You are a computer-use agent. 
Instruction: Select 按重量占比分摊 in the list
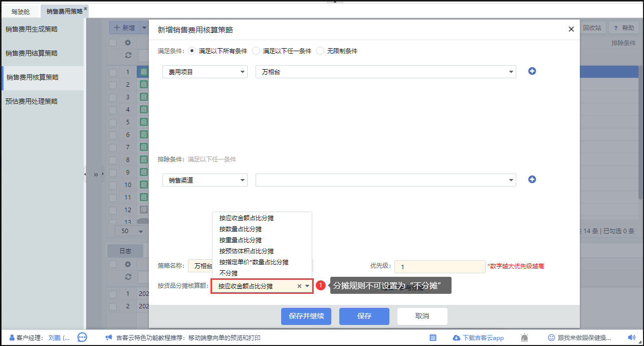(x=241, y=240)
